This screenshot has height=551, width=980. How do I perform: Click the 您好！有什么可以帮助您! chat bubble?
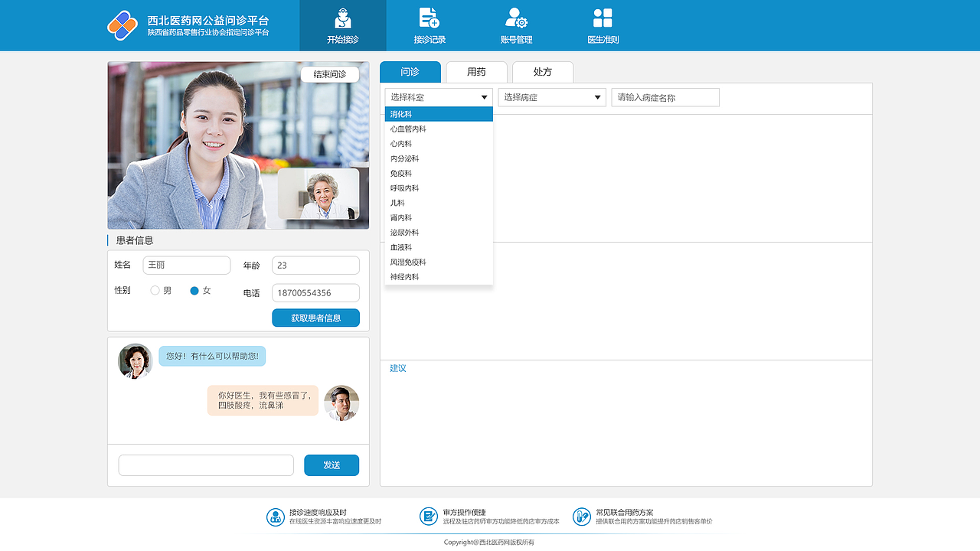pos(212,356)
